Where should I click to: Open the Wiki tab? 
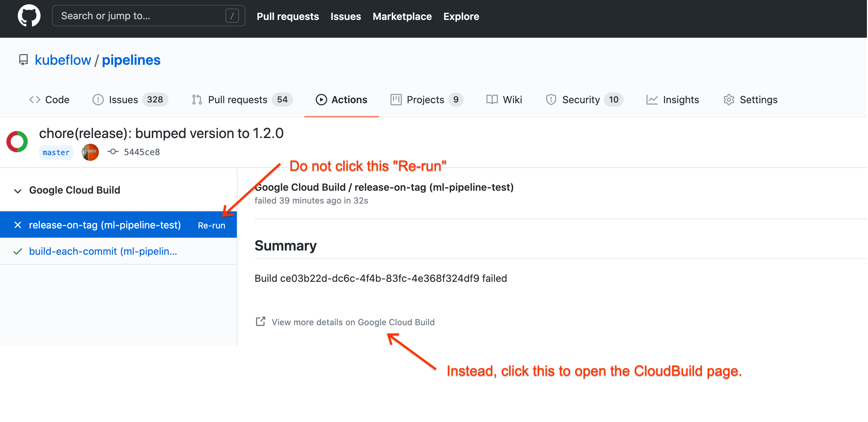[x=504, y=100]
